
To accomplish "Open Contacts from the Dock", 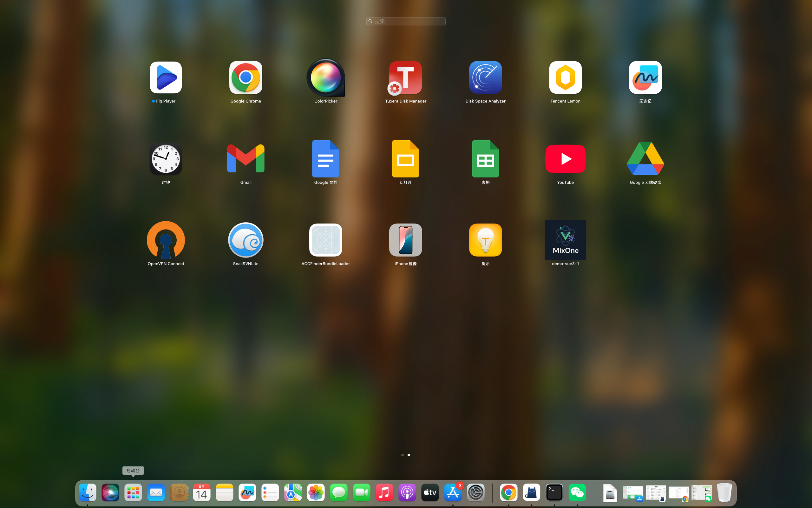I will pyautogui.click(x=179, y=492).
